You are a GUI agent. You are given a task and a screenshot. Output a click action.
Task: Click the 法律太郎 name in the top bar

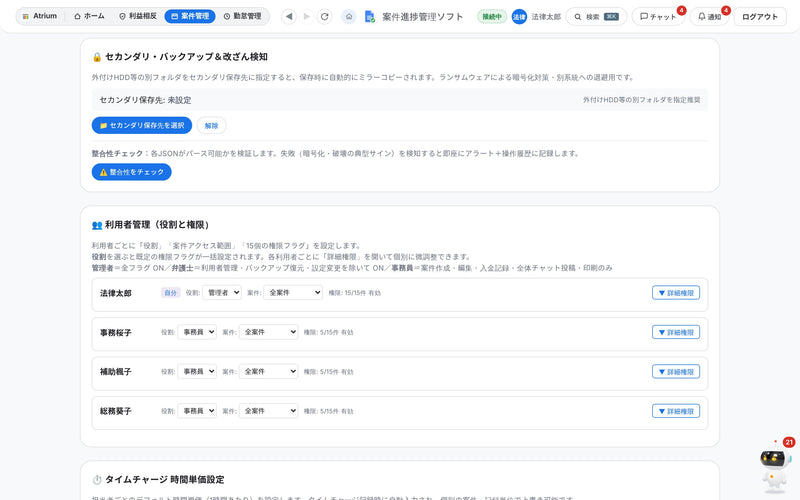tap(546, 17)
